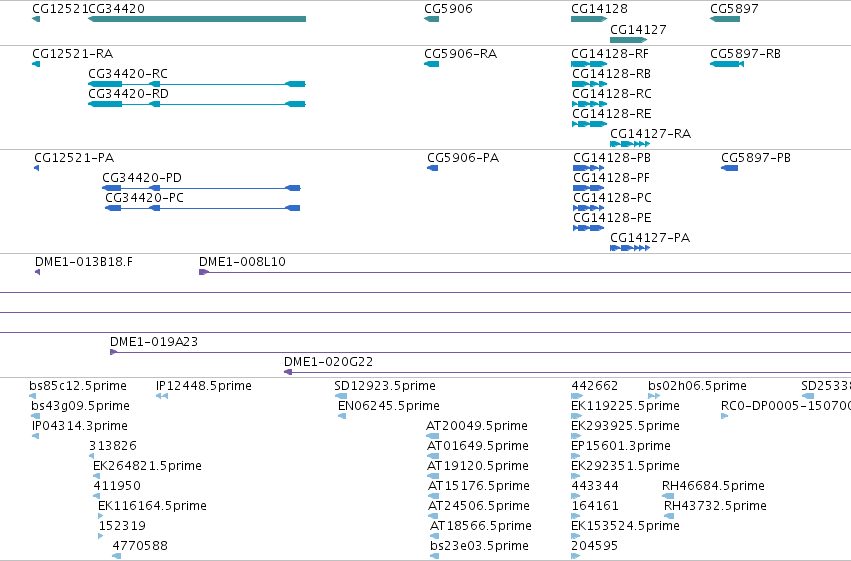Click transcript CG5906-RA
Image resolution: width=851 pixels, height=561 pixels.
click(x=431, y=64)
